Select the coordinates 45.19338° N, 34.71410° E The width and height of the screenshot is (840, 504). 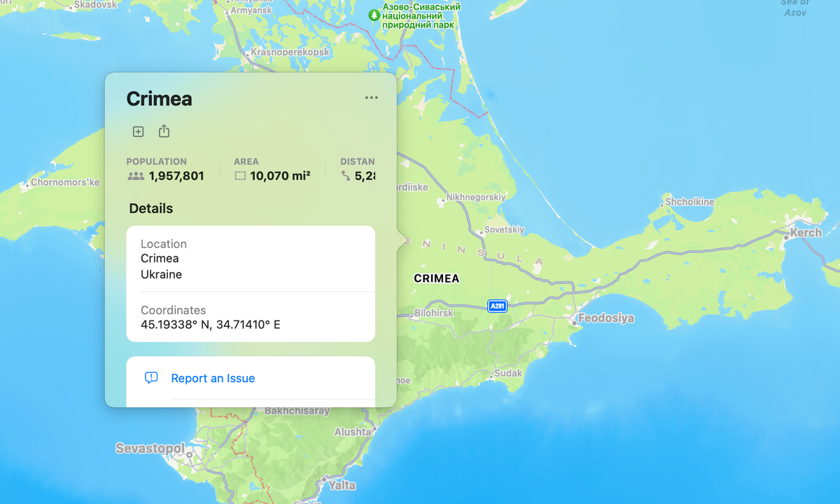click(x=211, y=324)
